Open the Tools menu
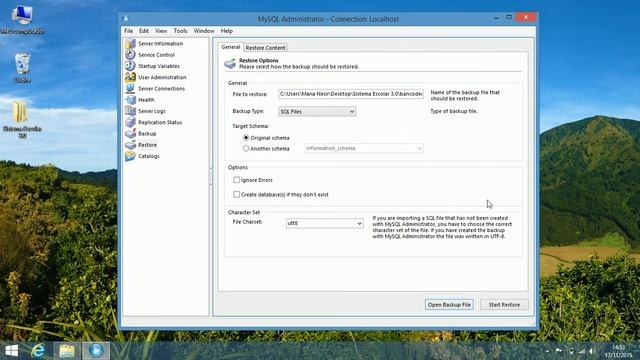640x360 pixels. 180,31
